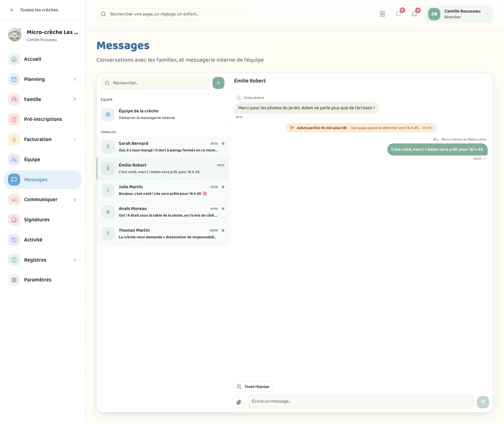Image resolution: width=504 pixels, height=425 pixels.
Task: Click the green plus new conversation button
Action: [218, 83]
